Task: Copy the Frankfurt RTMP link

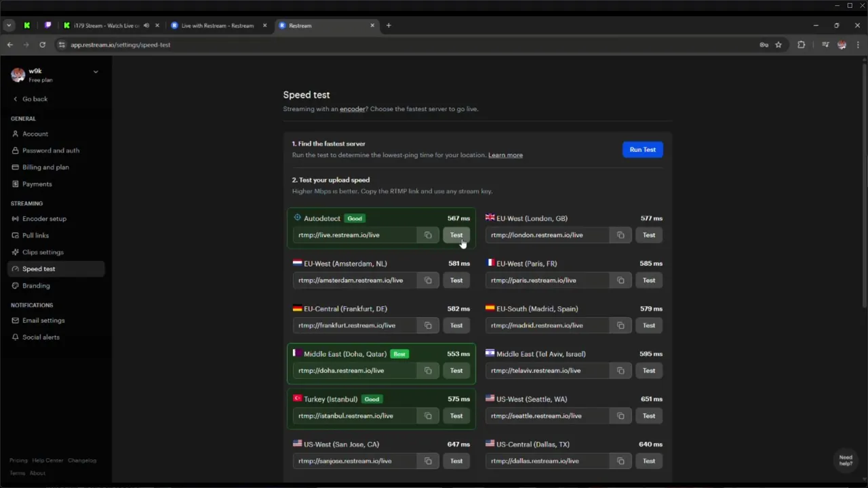Action: pos(428,325)
